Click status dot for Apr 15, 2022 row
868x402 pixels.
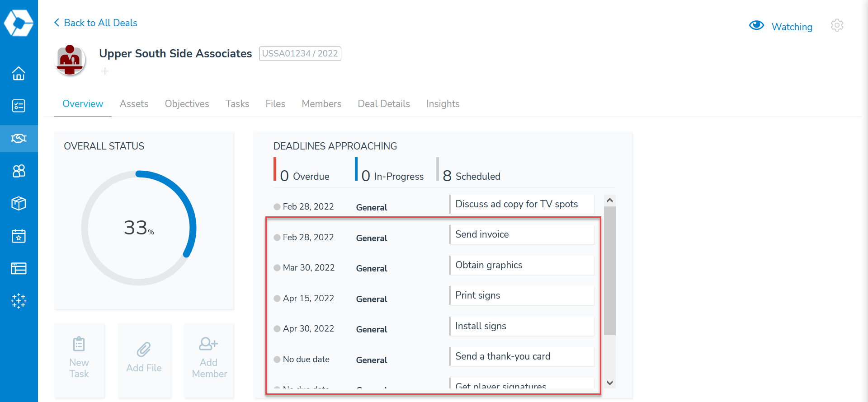277,299
